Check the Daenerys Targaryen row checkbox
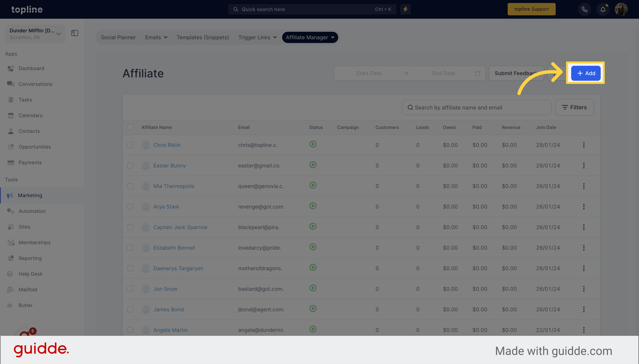Screen dimensions: 639x364 coord(130,268)
